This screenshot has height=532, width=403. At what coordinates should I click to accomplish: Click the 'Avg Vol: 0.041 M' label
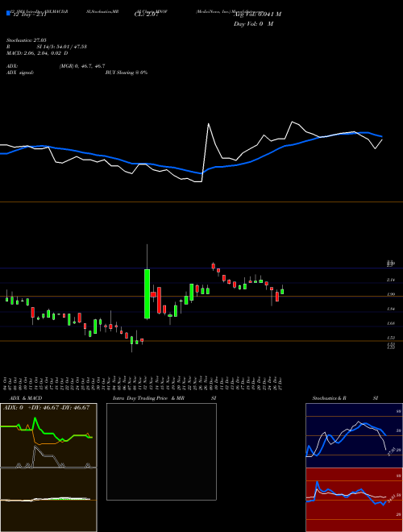pos(257,14)
